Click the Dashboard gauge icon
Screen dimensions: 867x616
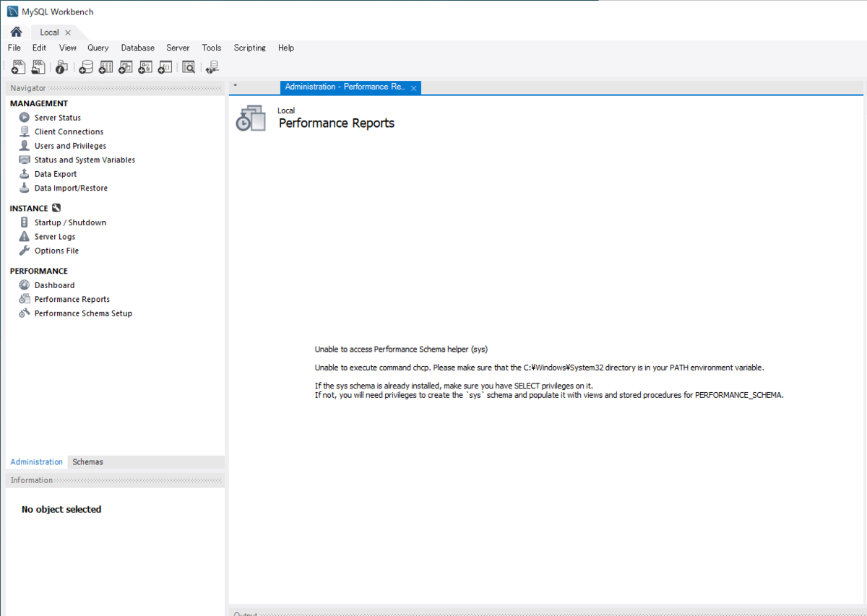tap(25, 285)
